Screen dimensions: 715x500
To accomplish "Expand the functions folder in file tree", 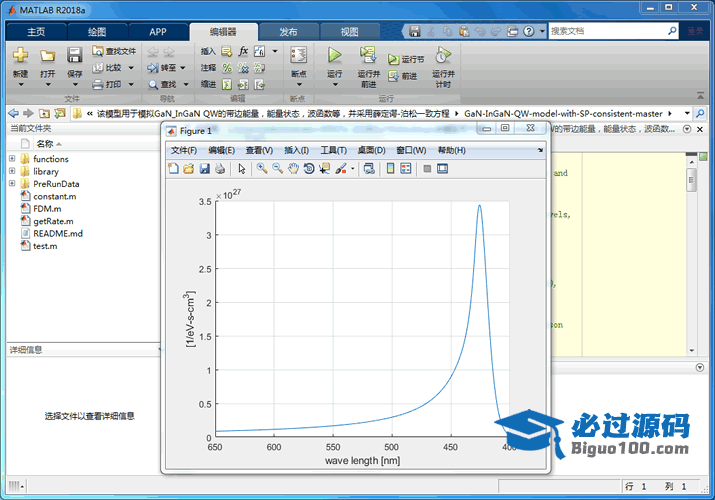I will (12, 159).
